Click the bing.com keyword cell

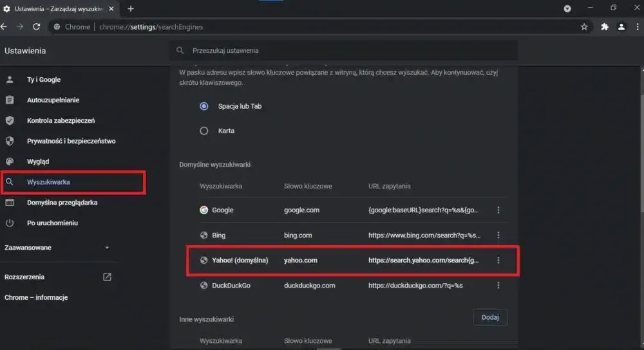point(298,235)
